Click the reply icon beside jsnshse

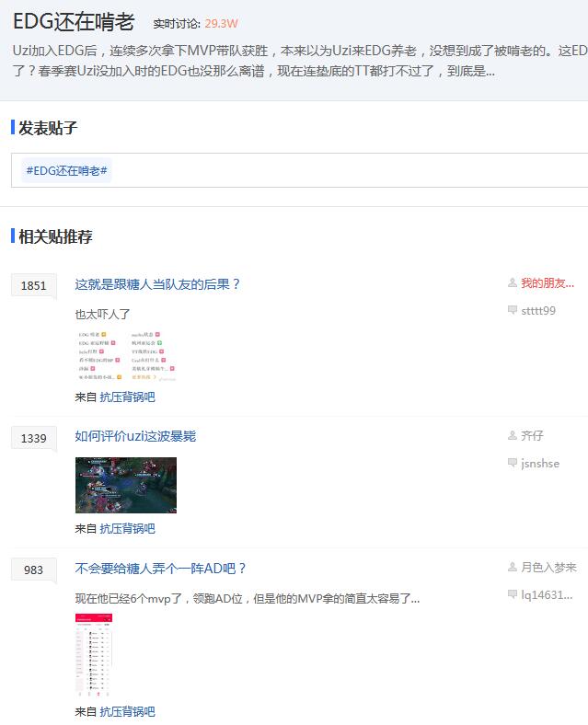point(513,463)
